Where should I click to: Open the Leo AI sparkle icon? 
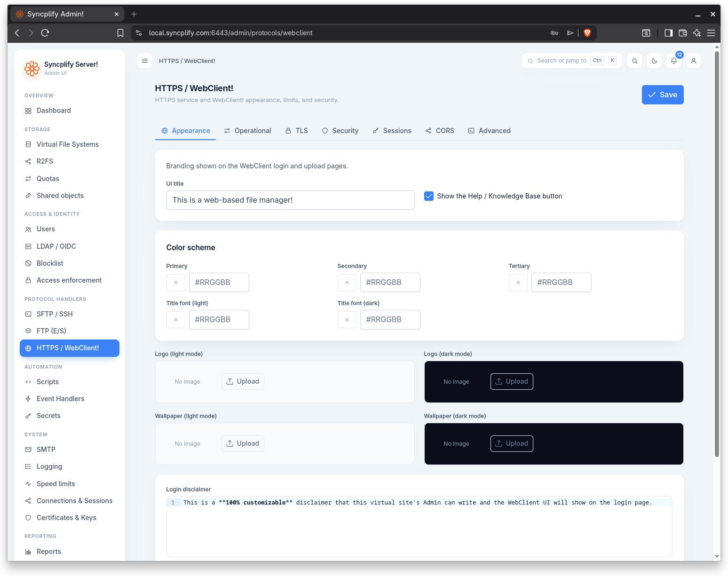coord(697,33)
